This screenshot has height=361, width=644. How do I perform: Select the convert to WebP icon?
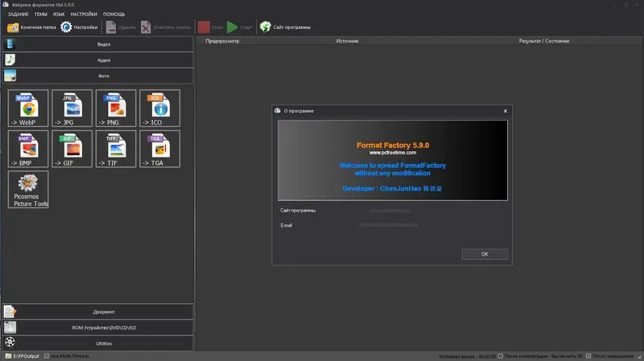pyautogui.click(x=28, y=108)
